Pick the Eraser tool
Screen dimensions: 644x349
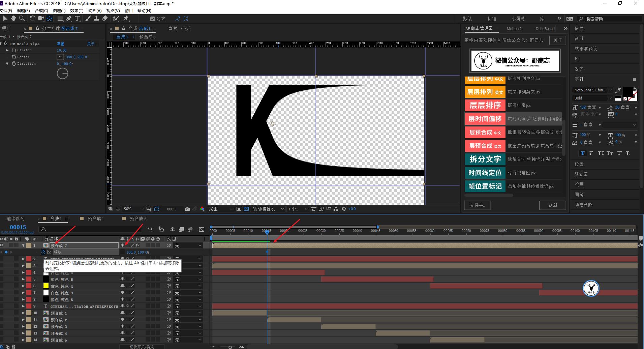click(x=105, y=19)
